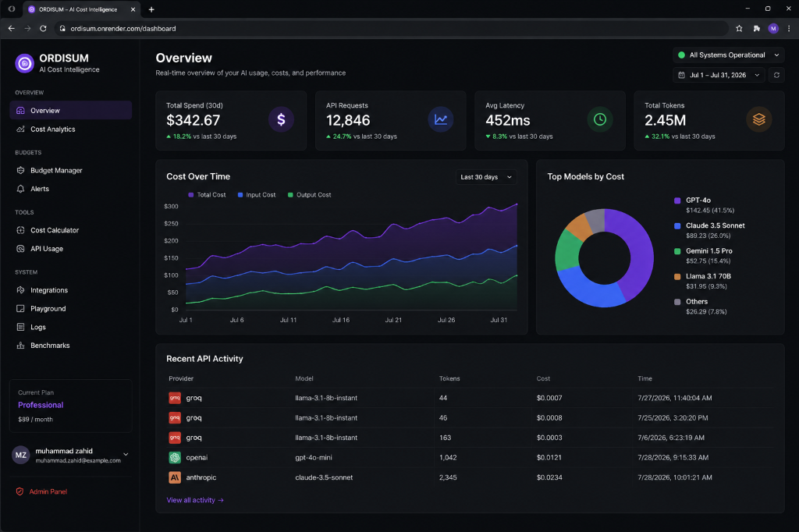Image resolution: width=799 pixels, height=532 pixels.
Task: Click the API Usage icon
Action: (x=20, y=249)
